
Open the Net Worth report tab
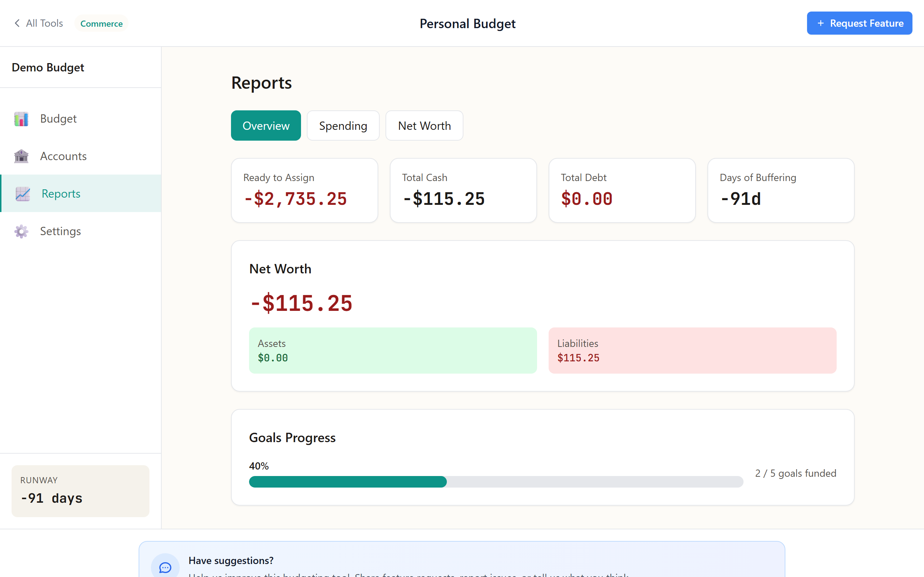pos(424,125)
